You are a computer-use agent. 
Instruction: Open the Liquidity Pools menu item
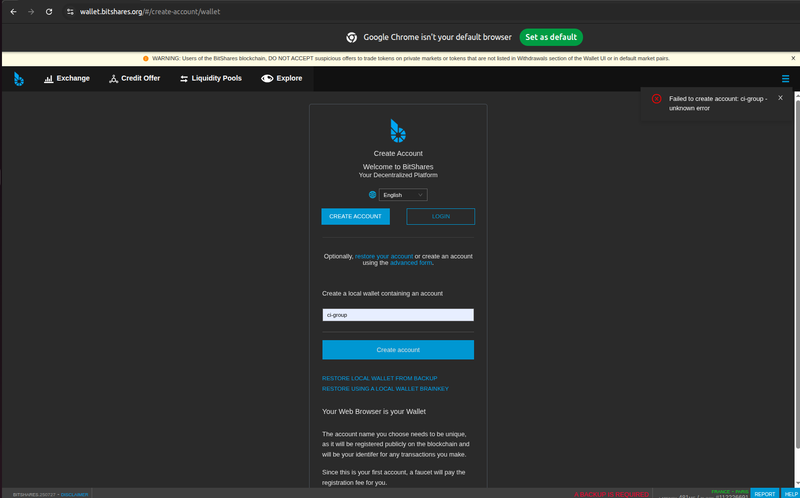pyautogui.click(x=211, y=79)
